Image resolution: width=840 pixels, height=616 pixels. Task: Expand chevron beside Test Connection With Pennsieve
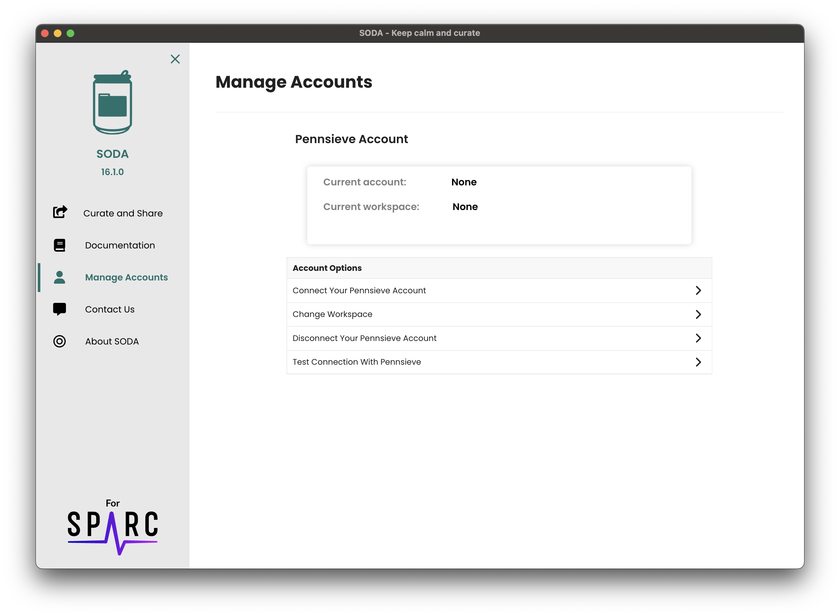click(699, 362)
